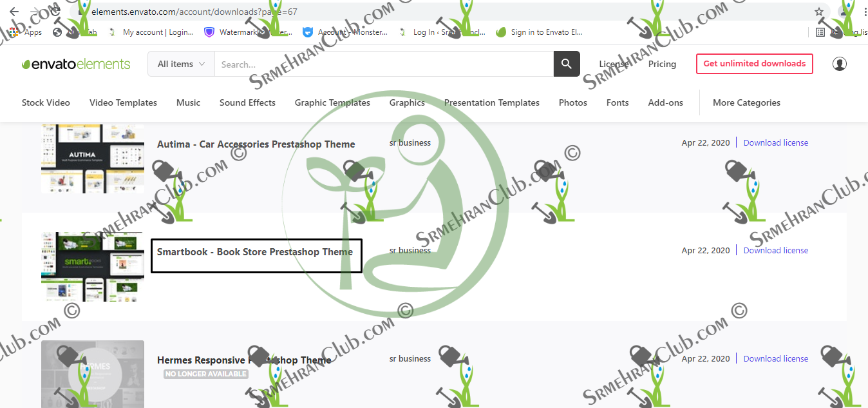Open the user account avatar icon
This screenshot has height=408, width=868.
[x=840, y=64]
